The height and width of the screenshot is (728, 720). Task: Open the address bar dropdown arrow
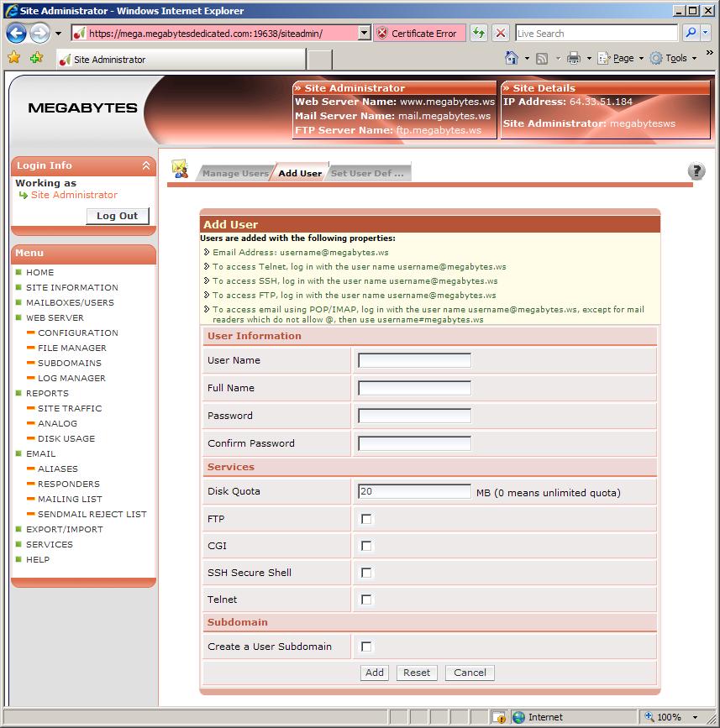tap(364, 34)
